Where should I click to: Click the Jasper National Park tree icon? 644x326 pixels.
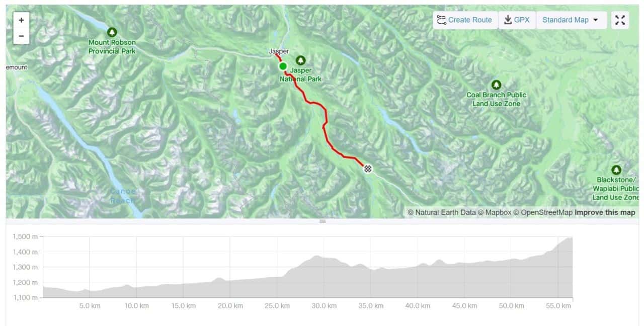click(301, 60)
